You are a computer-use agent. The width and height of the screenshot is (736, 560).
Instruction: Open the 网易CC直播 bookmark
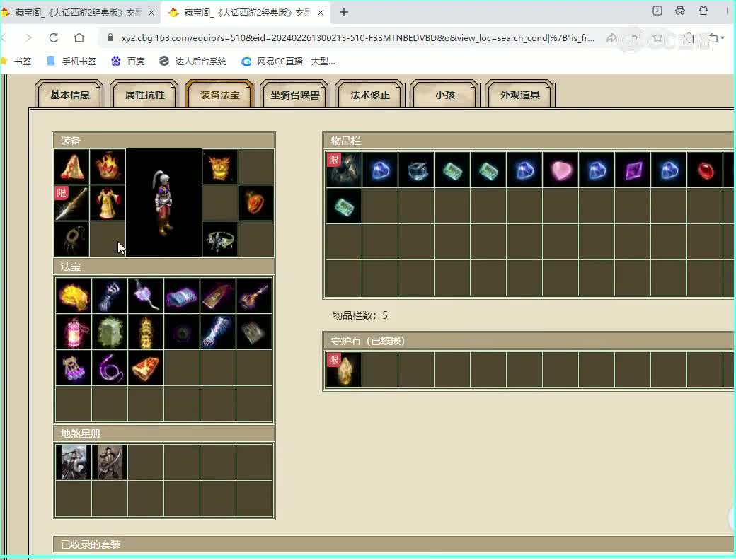click(288, 61)
